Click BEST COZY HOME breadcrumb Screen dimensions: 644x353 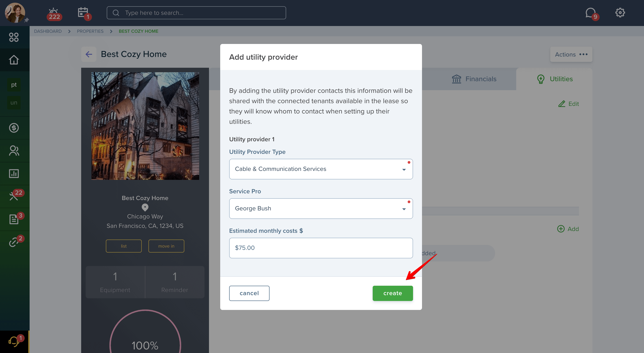pos(138,31)
